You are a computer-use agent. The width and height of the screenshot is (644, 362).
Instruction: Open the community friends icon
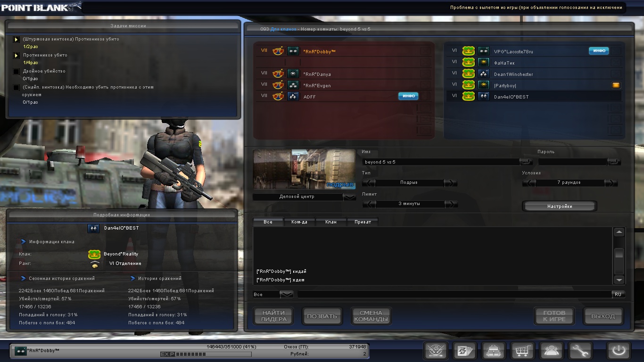coord(552,351)
